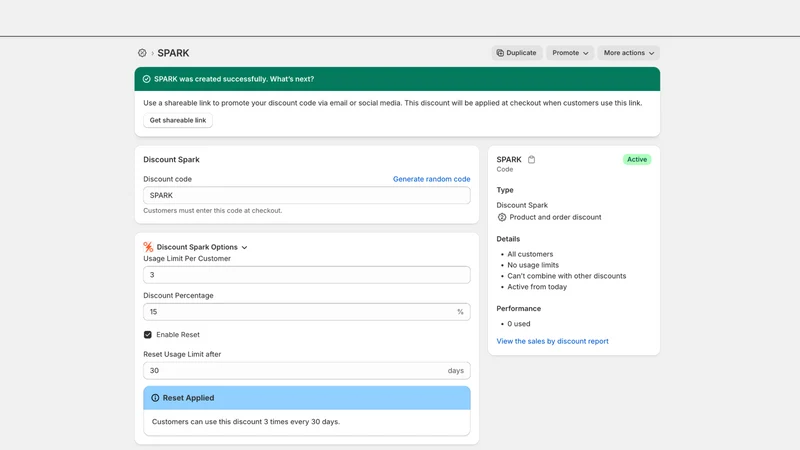Collapse the Discount Spark Options chevron
Viewport: 800px width, 450px height.
[x=244, y=247]
